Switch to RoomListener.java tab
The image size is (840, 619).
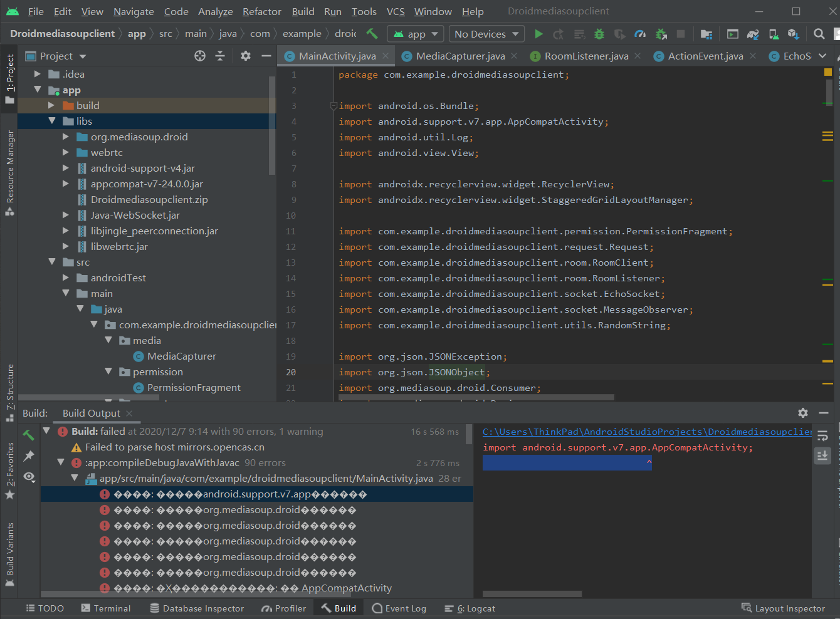[586, 56]
